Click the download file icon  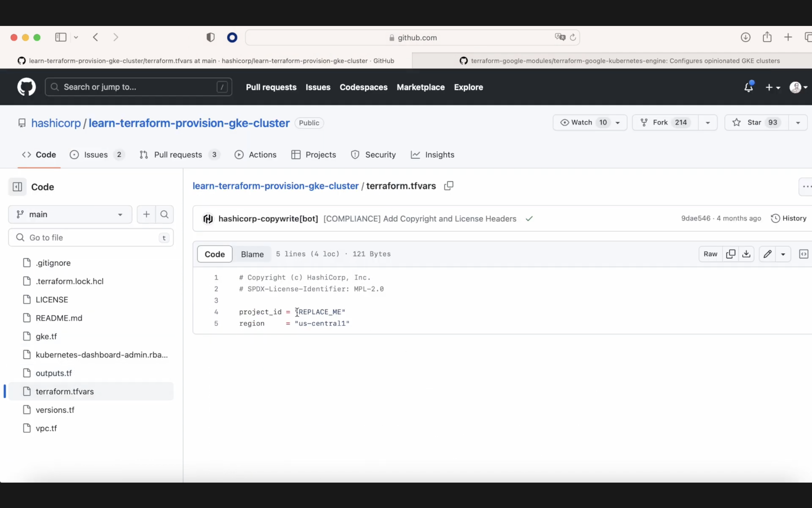click(x=747, y=253)
